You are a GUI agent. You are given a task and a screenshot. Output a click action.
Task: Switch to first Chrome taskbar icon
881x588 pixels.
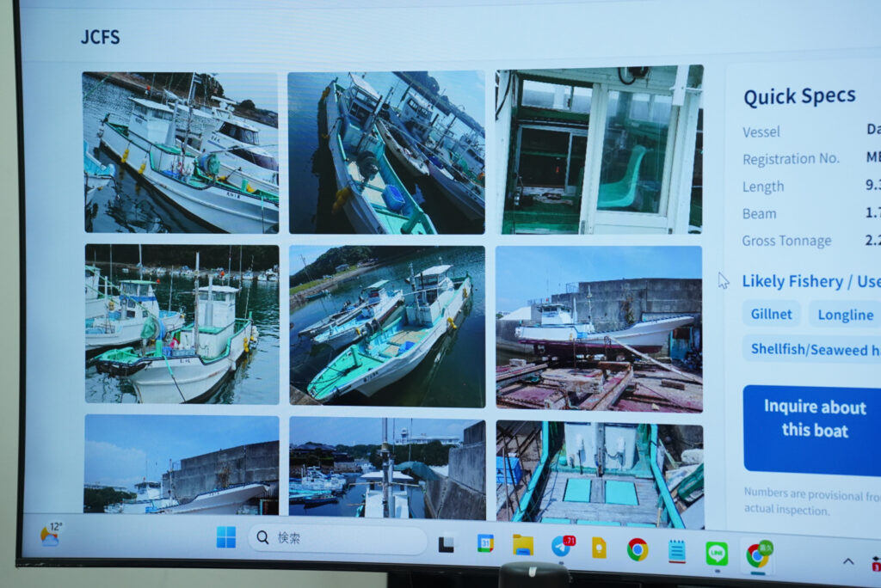638,549
